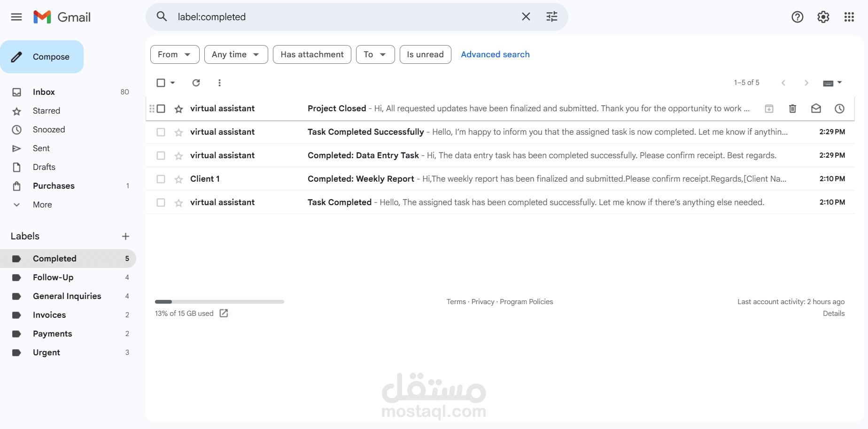This screenshot has width=868, height=429.
Task: Check the Completed: Weekly Report email checkbox
Action: pos(161,179)
